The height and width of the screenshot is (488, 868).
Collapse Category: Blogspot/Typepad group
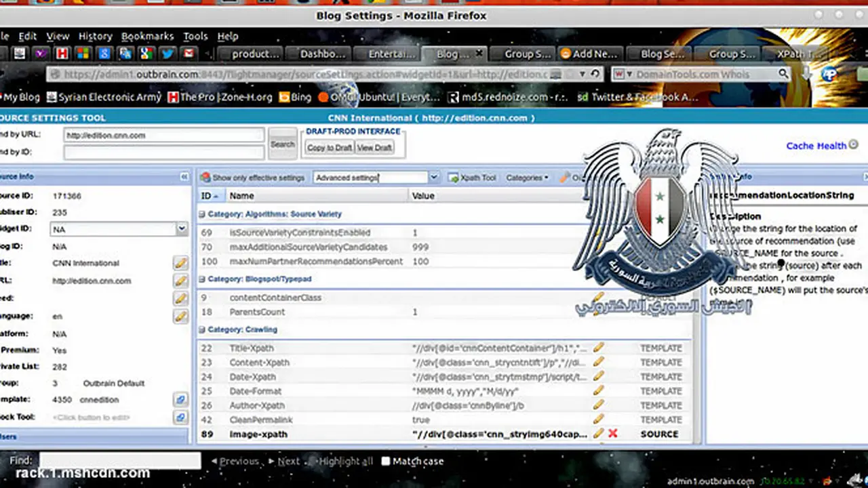pyautogui.click(x=201, y=279)
